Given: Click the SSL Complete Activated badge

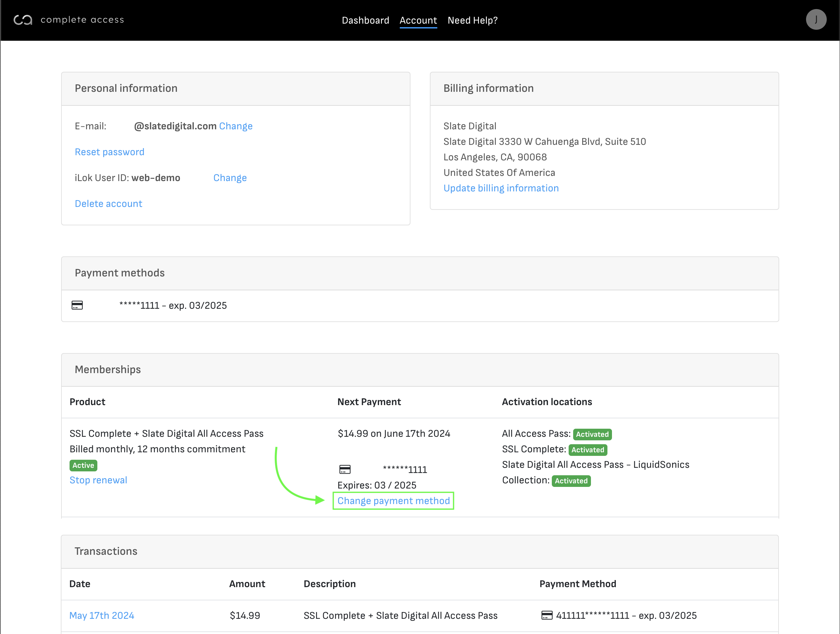Looking at the screenshot, I should (587, 449).
